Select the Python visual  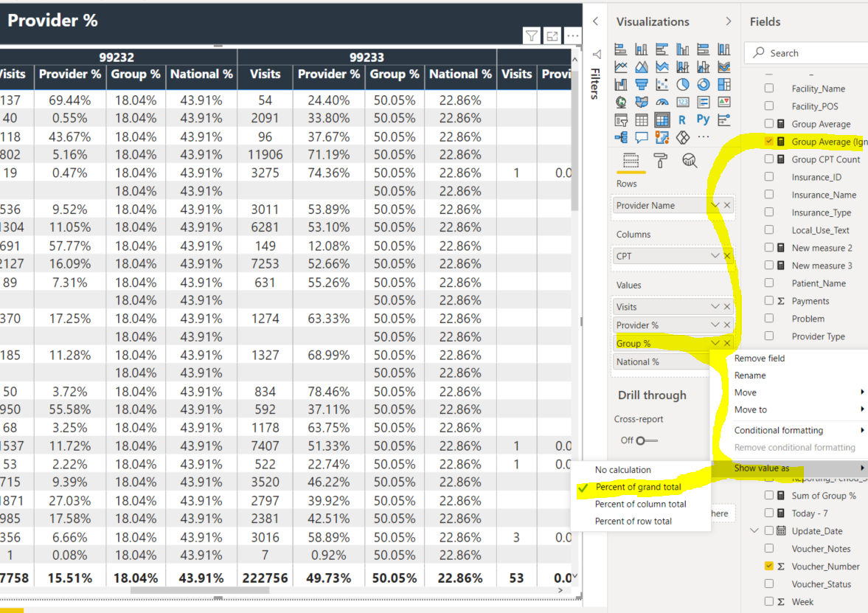[703, 119]
